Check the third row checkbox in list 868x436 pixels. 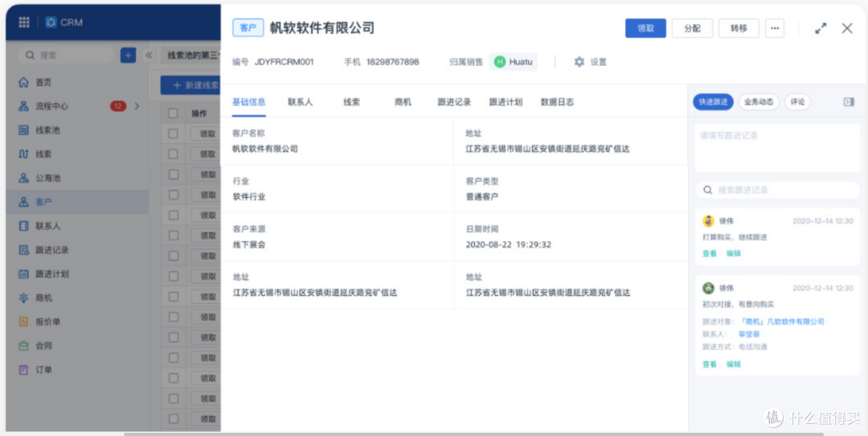tap(174, 175)
